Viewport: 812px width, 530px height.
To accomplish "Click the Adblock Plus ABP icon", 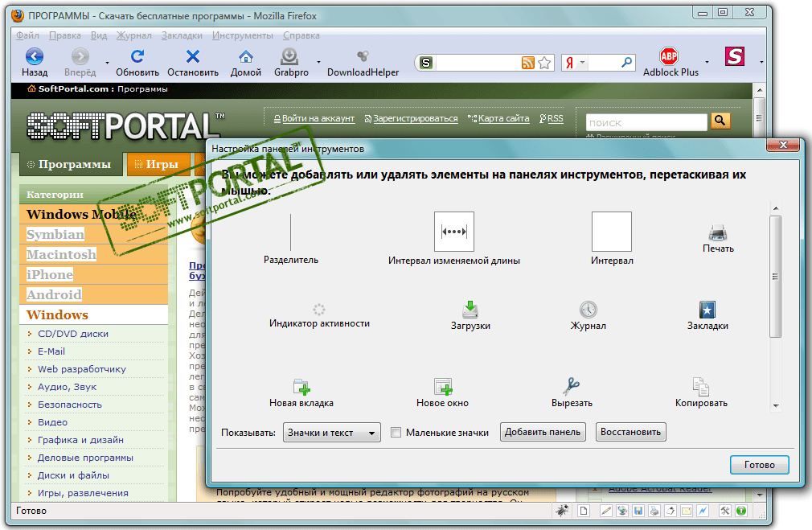I will pos(669,56).
